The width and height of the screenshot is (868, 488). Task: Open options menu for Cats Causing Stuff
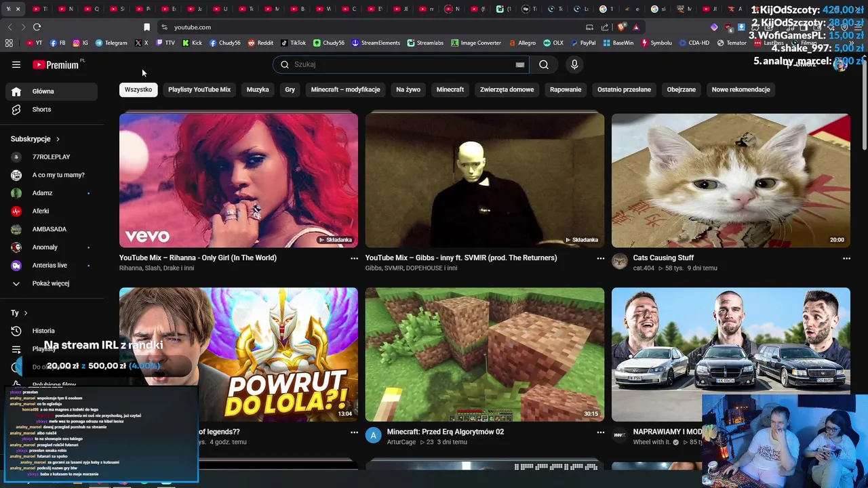click(x=846, y=258)
